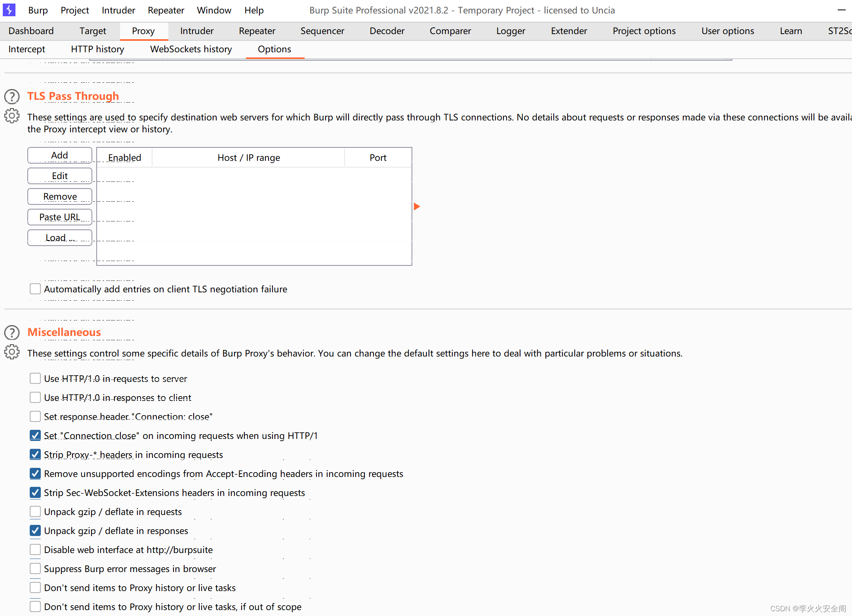Toggle 'Use HTTP/1.0 in requests to server' checkbox
Screen dimensions: 852x616
pos(35,378)
